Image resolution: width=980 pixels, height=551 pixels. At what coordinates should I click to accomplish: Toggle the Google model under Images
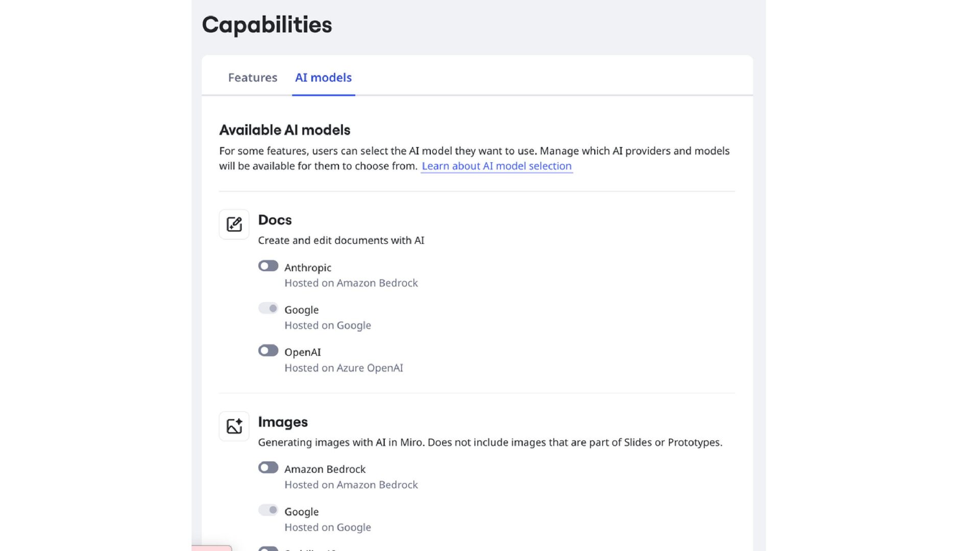pyautogui.click(x=268, y=510)
